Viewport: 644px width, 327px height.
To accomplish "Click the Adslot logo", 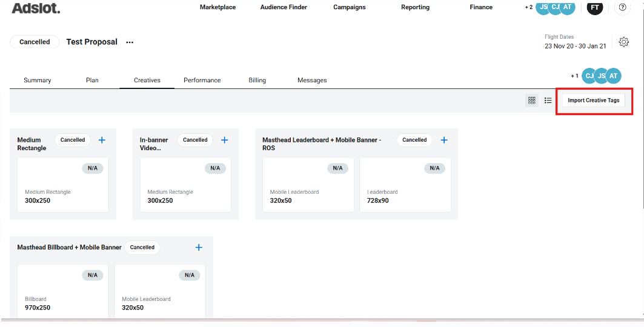I will [x=36, y=8].
